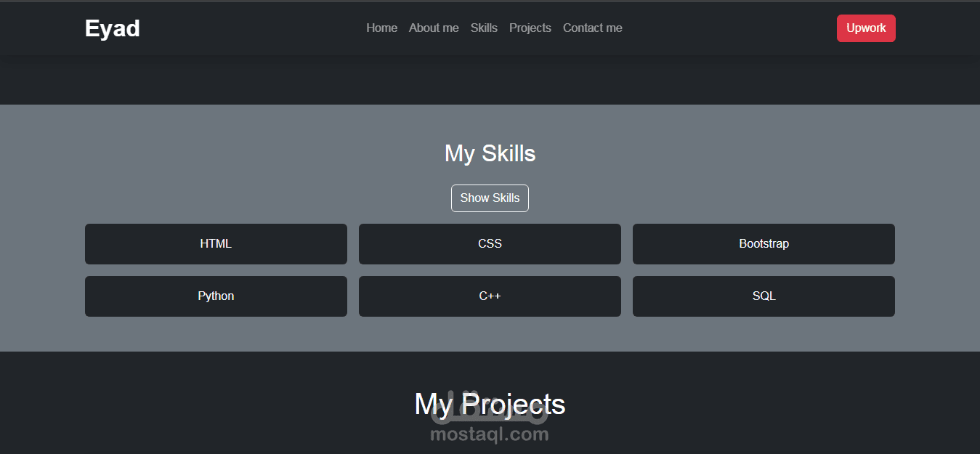
Task: Navigate to Projects from the navbar
Action: [530, 28]
